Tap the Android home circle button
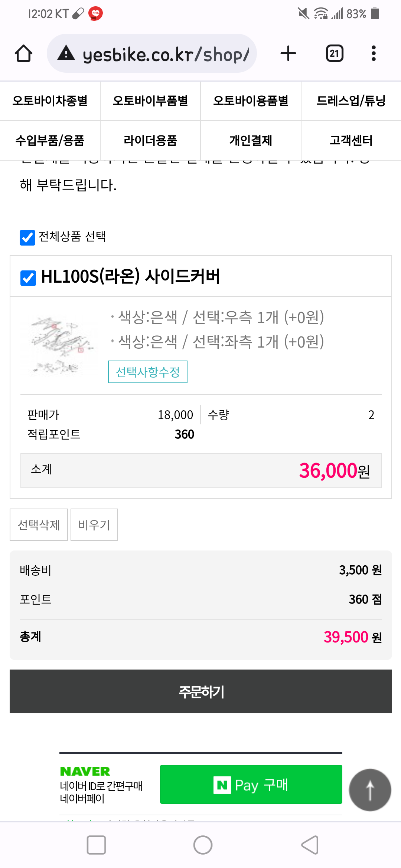 coord(203,845)
